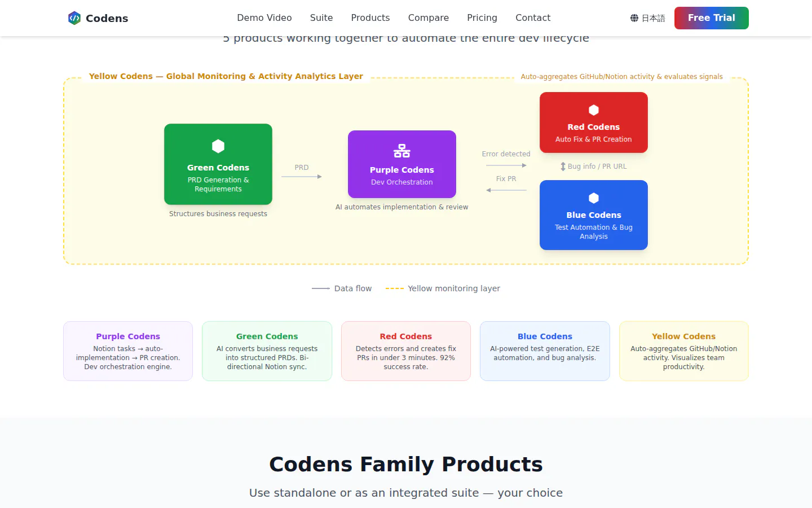Image resolution: width=812 pixels, height=508 pixels.
Task: Click the hexagon icon in Red Codens box
Action: pyautogui.click(x=594, y=110)
